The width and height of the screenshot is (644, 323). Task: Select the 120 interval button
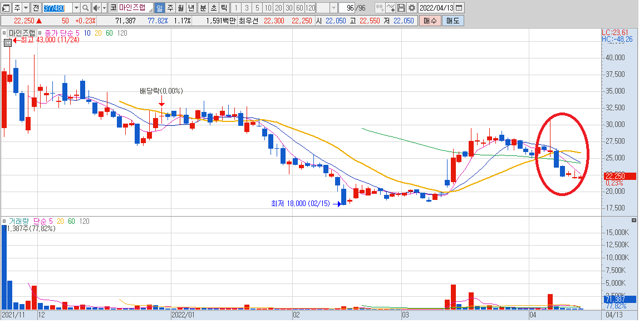click(x=311, y=7)
